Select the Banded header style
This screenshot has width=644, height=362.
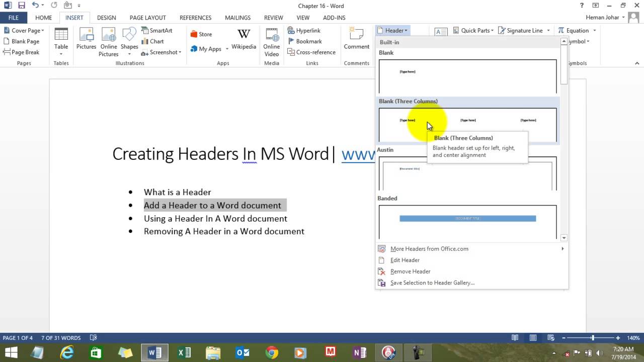467,222
